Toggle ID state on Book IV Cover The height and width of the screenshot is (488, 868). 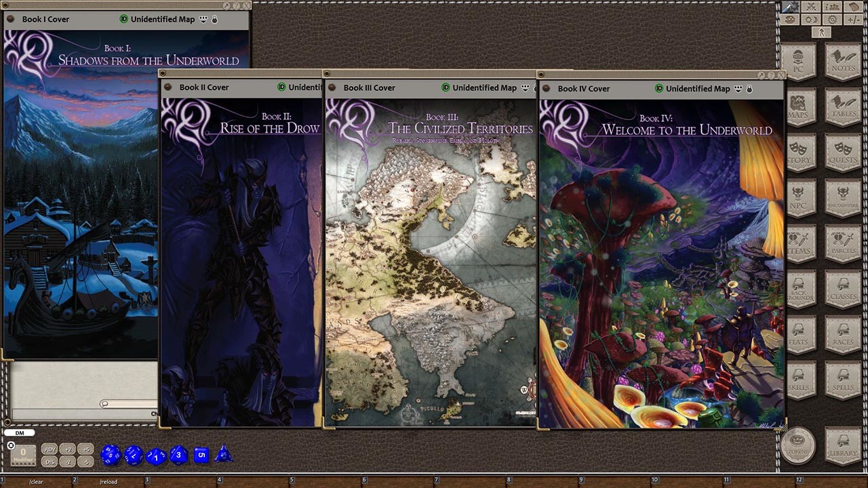coord(659,89)
